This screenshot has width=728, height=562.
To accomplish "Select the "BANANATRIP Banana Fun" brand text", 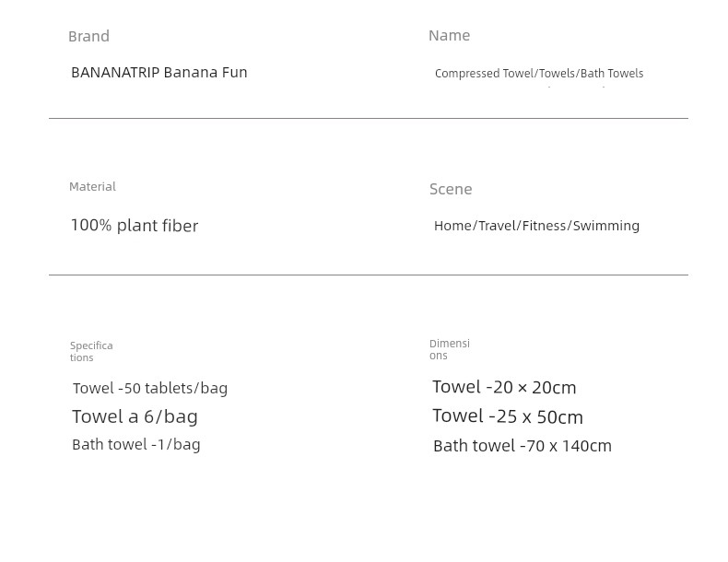I will click(159, 73).
